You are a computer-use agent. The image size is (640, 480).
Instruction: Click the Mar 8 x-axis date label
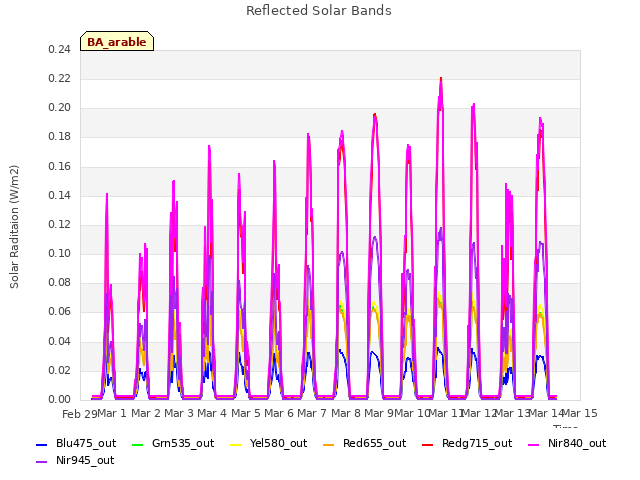346,413
